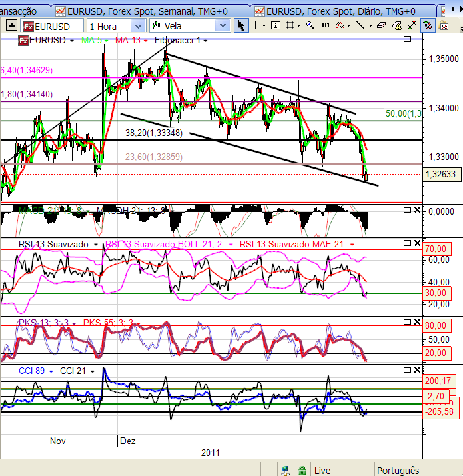
Task: Open the RSI 13 Suavizado BOLL menu
Action: click(x=231, y=245)
